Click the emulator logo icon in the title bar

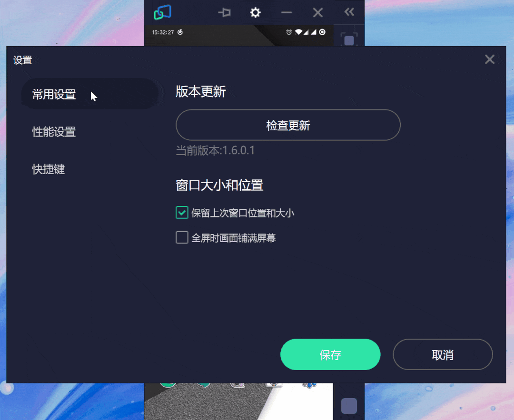click(162, 12)
